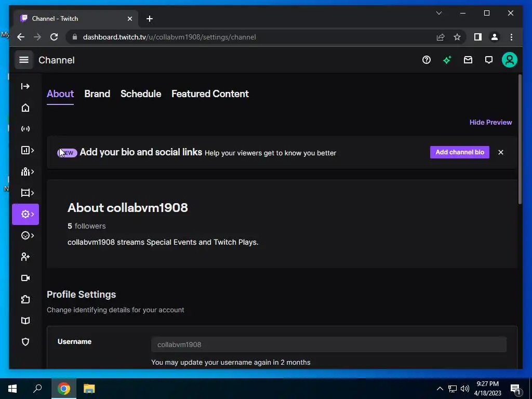532x399 pixels.
Task: Click the Username input field
Action: pos(329,345)
